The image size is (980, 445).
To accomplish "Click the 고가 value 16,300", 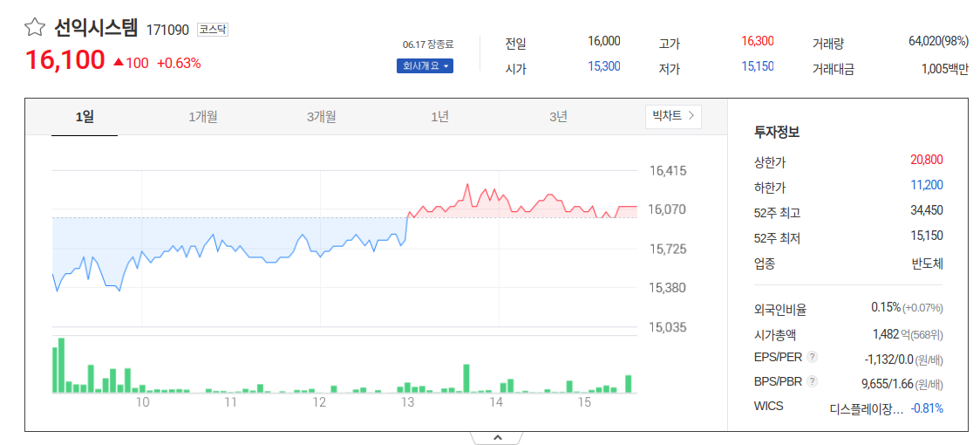I will point(758,41).
